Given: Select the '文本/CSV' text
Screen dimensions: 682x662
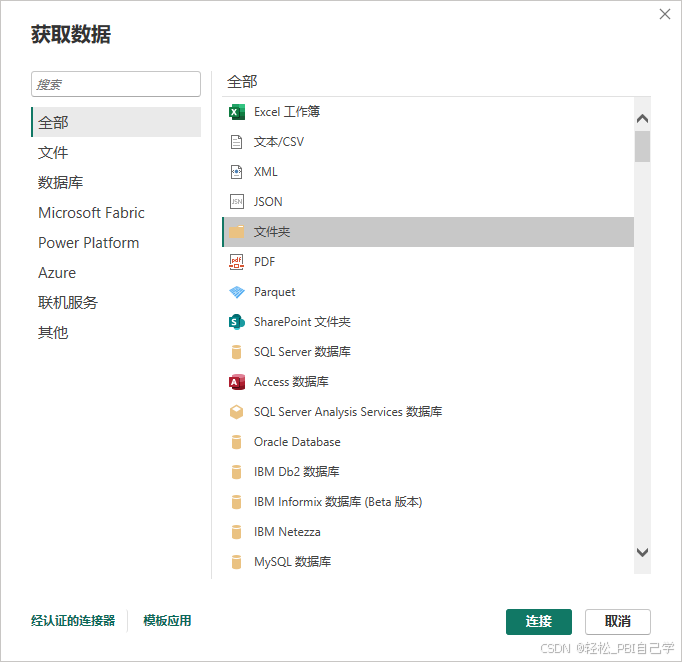Looking at the screenshot, I should (x=279, y=142).
